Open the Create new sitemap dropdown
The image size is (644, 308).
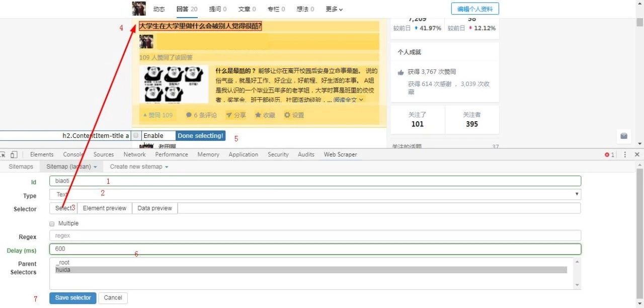click(138, 166)
